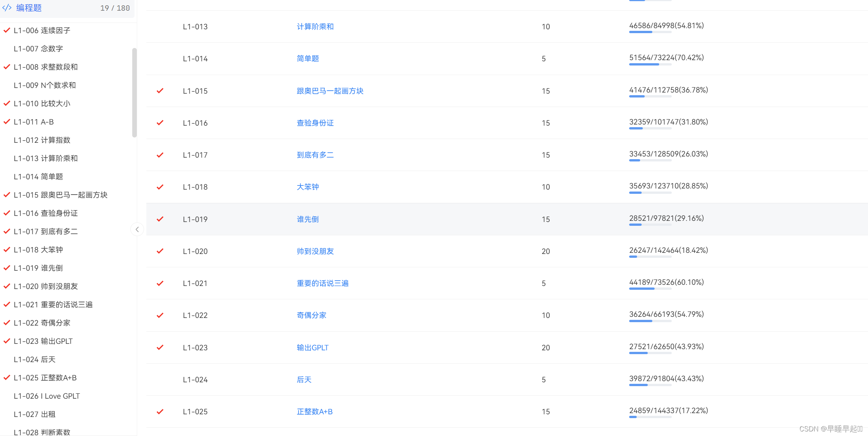Follow the 后天 link in the table
Image resolution: width=868 pixels, height=436 pixels.
point(304,380)
